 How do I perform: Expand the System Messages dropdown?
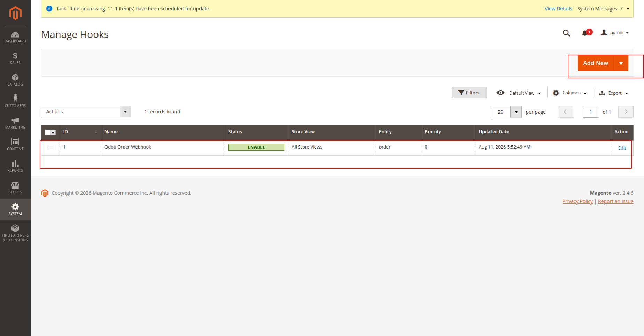pos(603,9)
